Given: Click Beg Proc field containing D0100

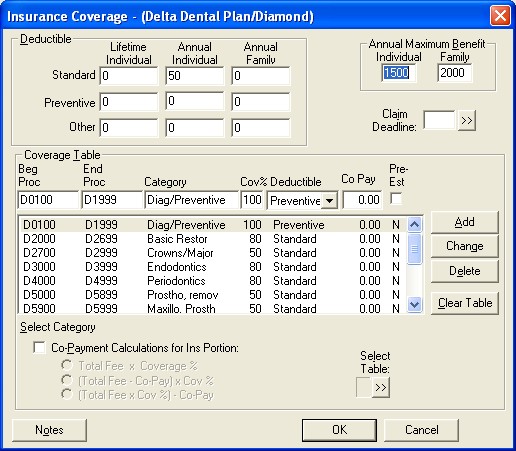Looking at the screenshot, I should pyautogui.click(x=48, y=200).
